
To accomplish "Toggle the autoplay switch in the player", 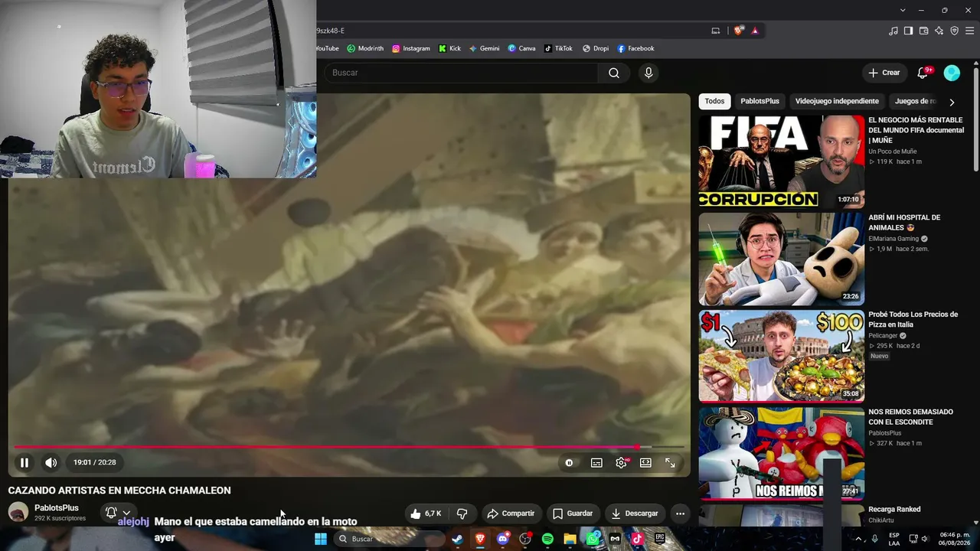I will tap(569, 462).
